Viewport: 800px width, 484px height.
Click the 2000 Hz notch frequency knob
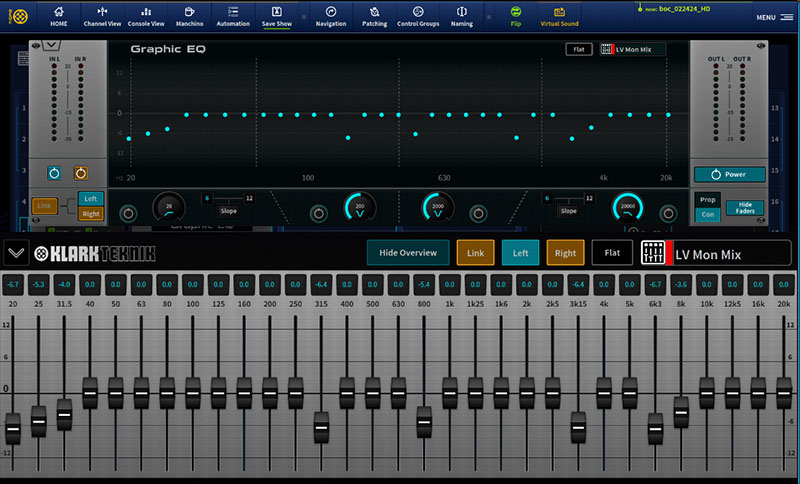[438, 207]
